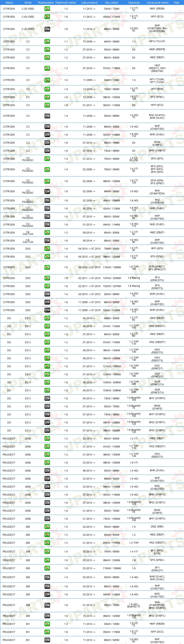
Task: Select the power value '54kW / 73KM'
Action: pyautogui.click(x=112, y=80)
